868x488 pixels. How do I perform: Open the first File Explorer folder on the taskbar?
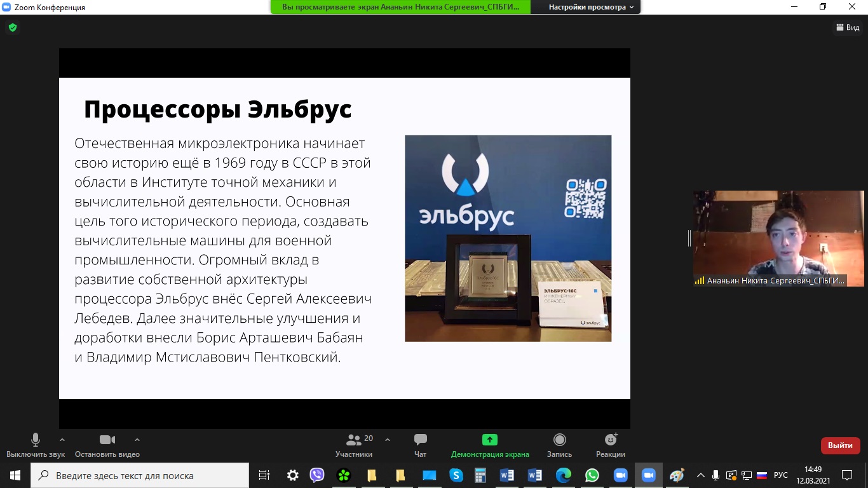click(372, 475)
